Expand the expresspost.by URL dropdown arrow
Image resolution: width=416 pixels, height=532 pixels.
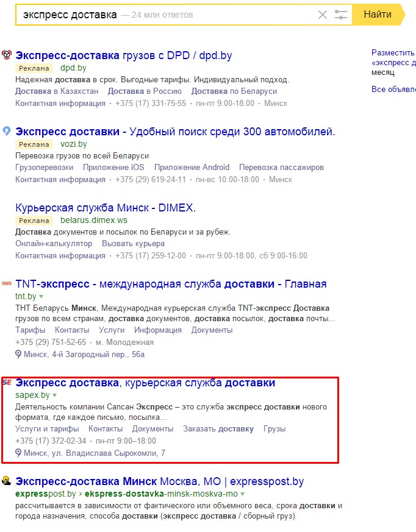click(242, 494)
